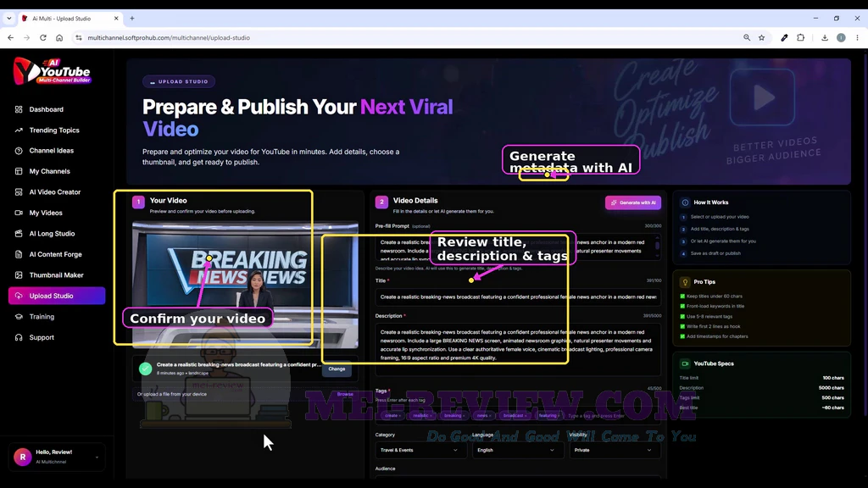
Task: Open the tab search dropdown arrow
Action: pyautogui.click(x=8, y=19)
